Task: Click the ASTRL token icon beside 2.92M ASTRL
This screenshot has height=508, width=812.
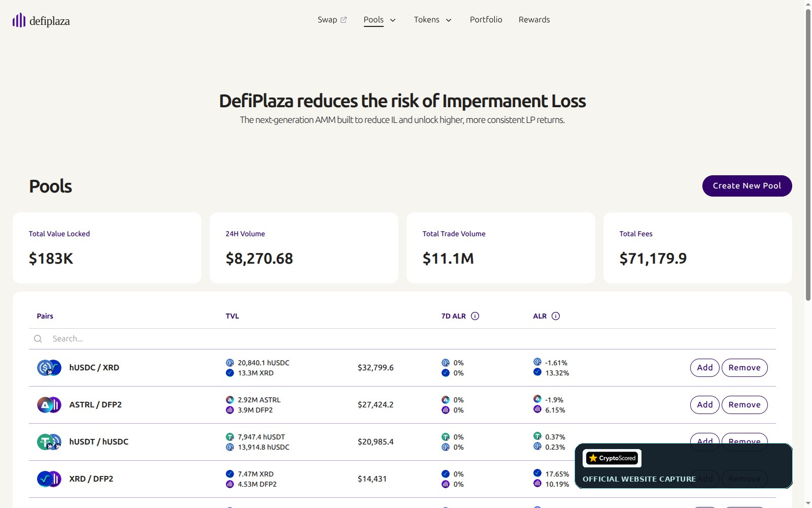Action: [230, 400]
